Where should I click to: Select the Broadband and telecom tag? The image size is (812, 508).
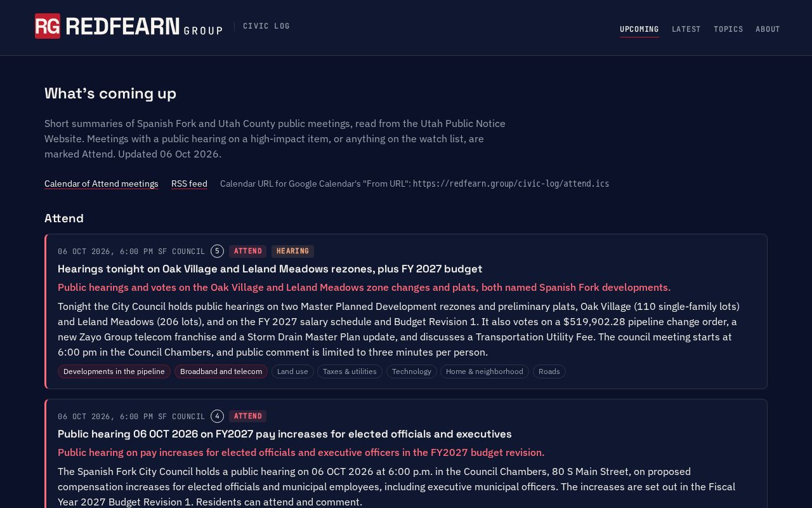click(x=221, y=371)
